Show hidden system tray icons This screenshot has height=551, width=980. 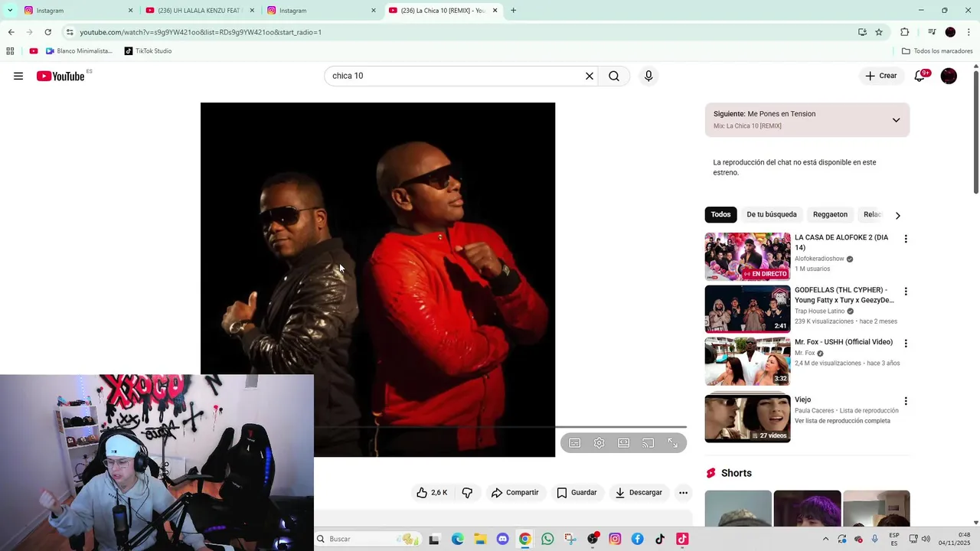pos(825,539)
